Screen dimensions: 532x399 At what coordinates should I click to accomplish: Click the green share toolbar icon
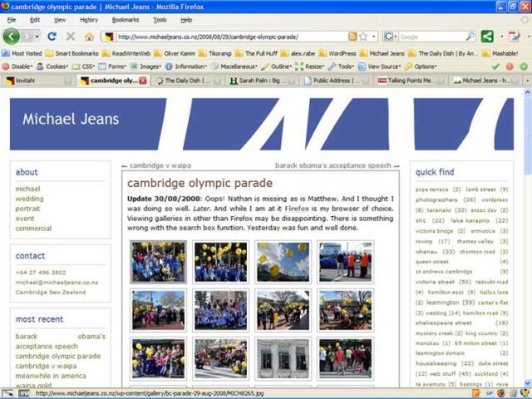(487, 37)
